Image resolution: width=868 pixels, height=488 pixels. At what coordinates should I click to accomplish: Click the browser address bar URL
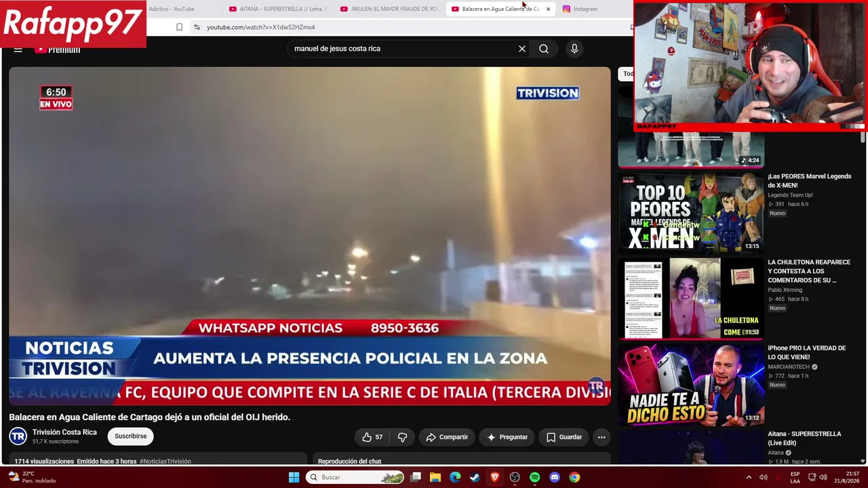(260, 27)
